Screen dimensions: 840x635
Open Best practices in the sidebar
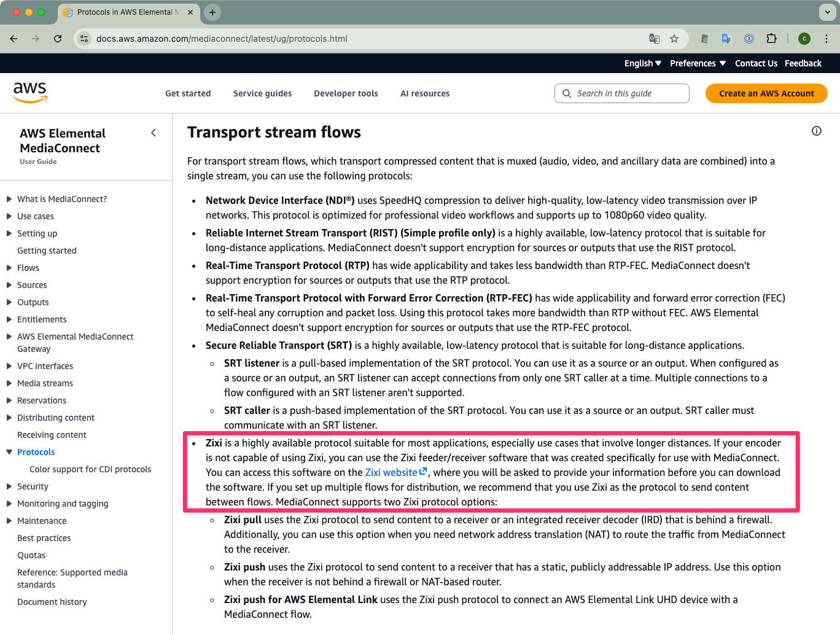point(44,538)
